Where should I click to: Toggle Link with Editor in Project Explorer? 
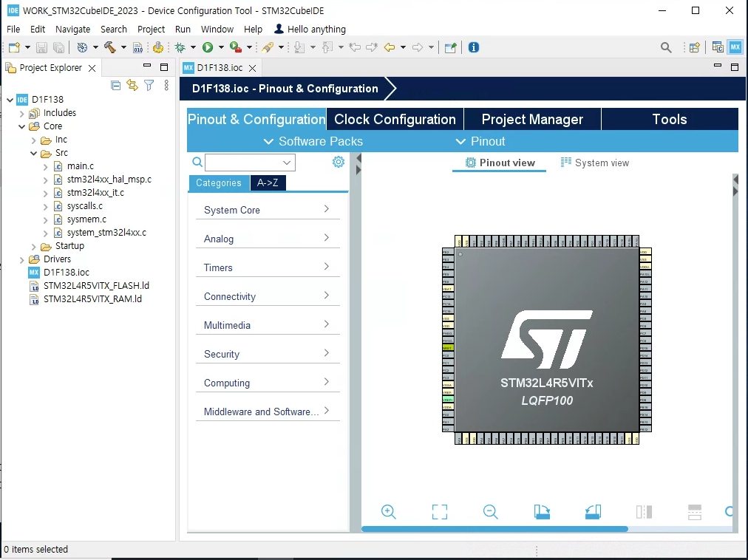(132, 86)
